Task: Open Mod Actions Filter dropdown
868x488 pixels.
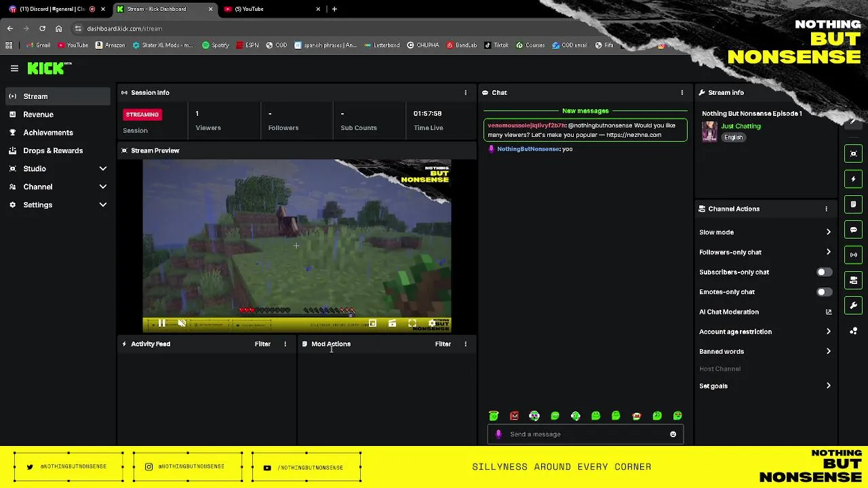Action: [443, 344]
